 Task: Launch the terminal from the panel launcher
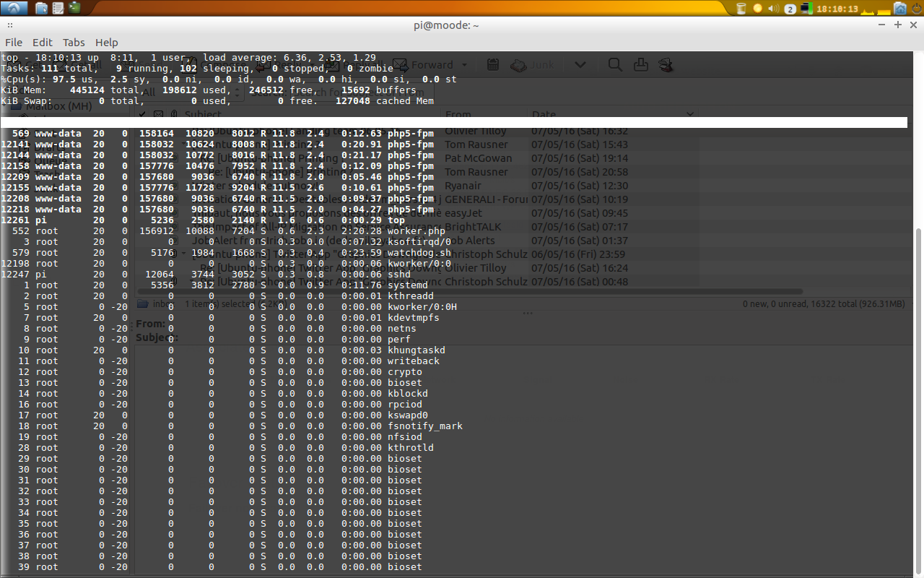[74, 9]
